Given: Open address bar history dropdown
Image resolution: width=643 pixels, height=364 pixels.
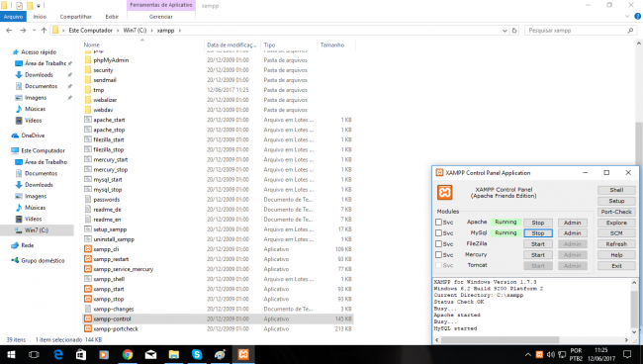Looking at the screenshot, I should coord(505,31).
